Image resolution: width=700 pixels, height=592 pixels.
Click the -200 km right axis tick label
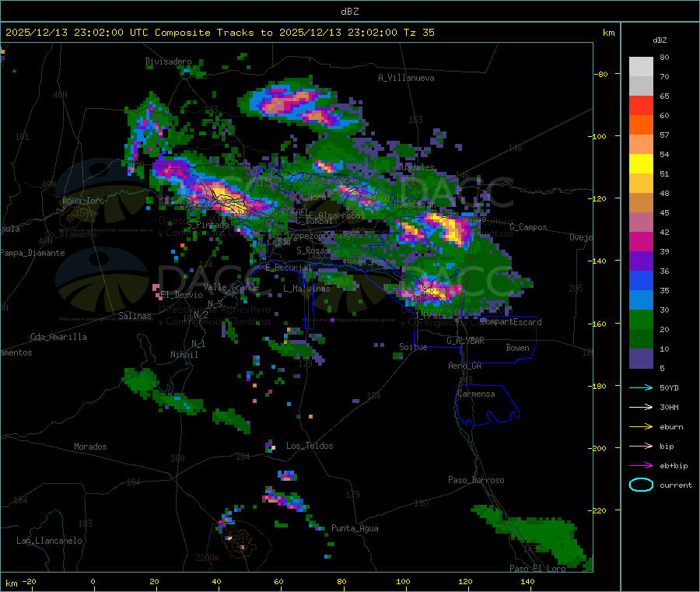click(x=597, y=448)
